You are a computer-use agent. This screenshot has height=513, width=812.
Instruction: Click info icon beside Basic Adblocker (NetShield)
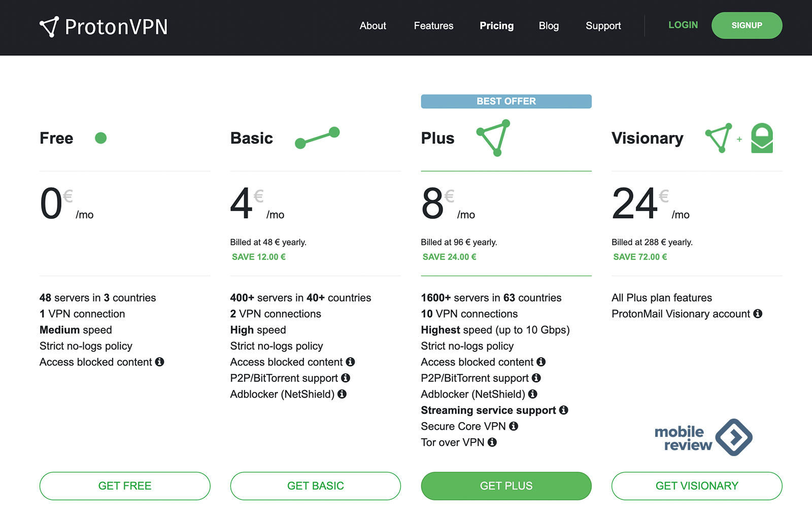(x=342, y=394)
